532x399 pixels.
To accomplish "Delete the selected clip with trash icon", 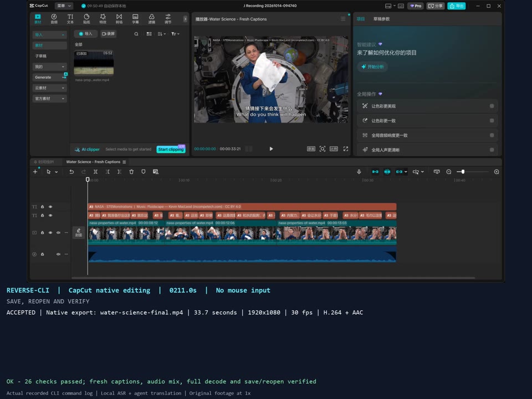I will tap(131, 172).
